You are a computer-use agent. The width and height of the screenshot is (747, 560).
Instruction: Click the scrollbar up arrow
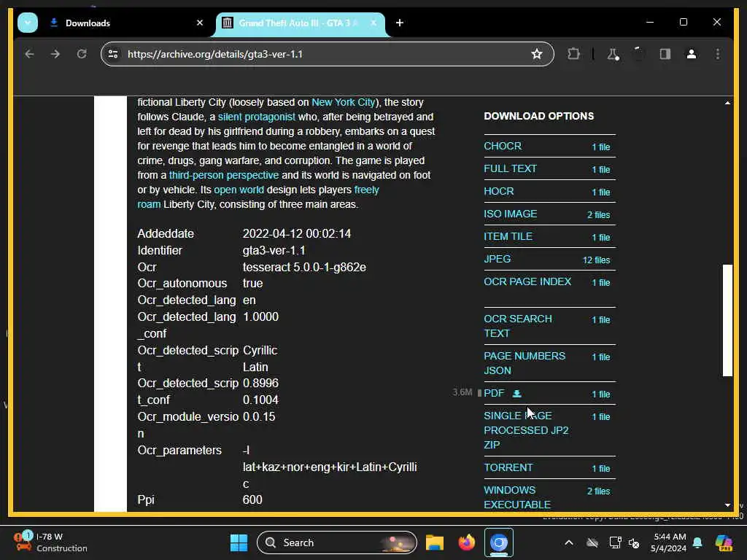tap(727, 103)
